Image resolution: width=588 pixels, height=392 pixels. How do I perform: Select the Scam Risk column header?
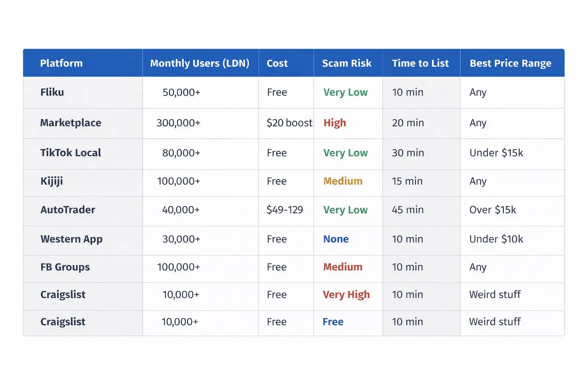[x=347, y=63]
